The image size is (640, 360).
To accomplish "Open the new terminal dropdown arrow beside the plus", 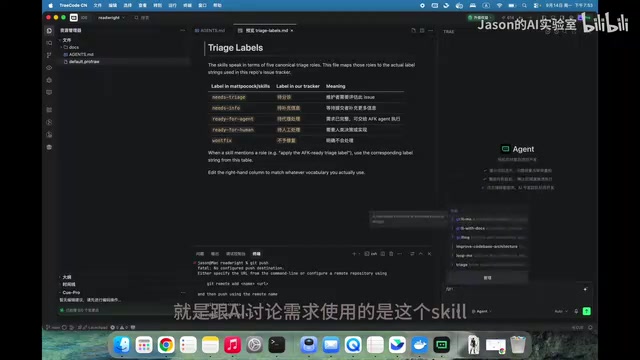I will [x=359, y=254].
